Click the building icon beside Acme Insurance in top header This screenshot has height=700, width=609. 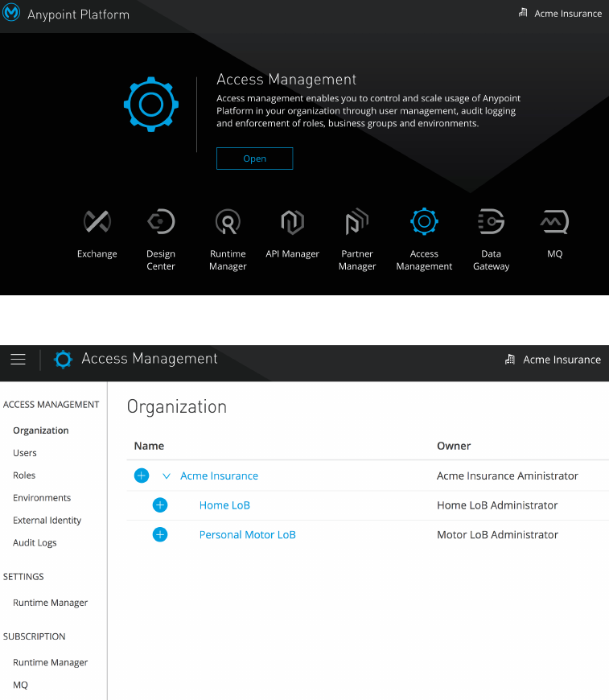pos(523,13)
